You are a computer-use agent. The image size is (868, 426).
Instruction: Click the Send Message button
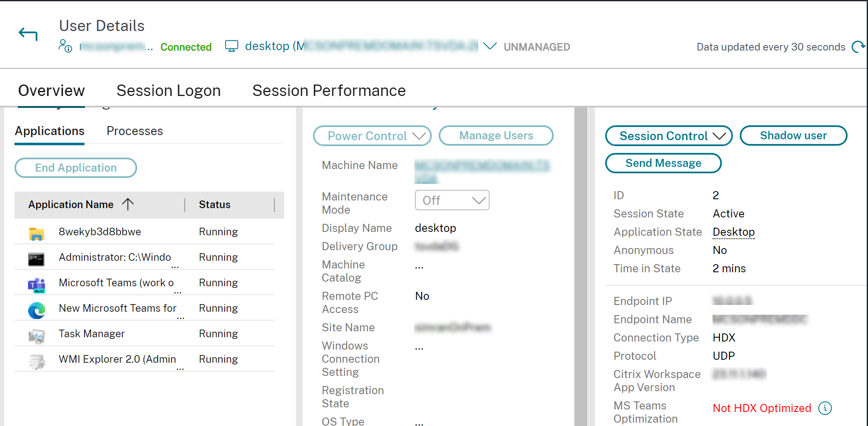point(663,163)
